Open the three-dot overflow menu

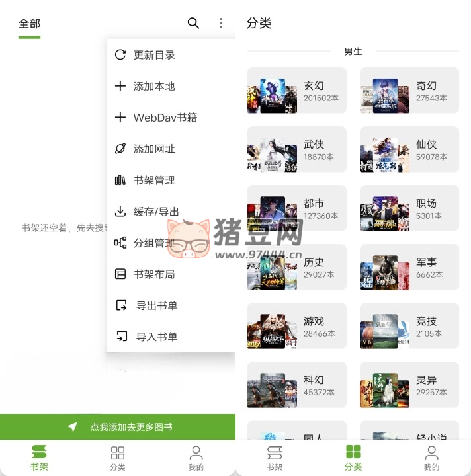[x=221, y=23]
